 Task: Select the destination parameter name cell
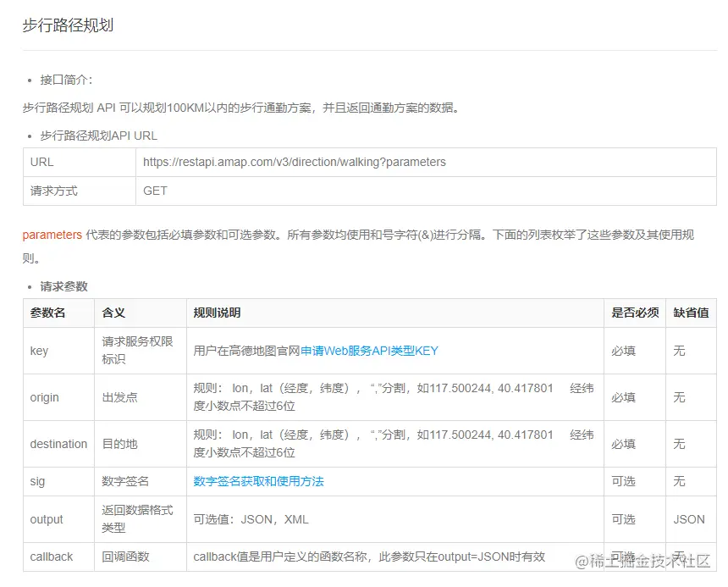tap(58, 444)
